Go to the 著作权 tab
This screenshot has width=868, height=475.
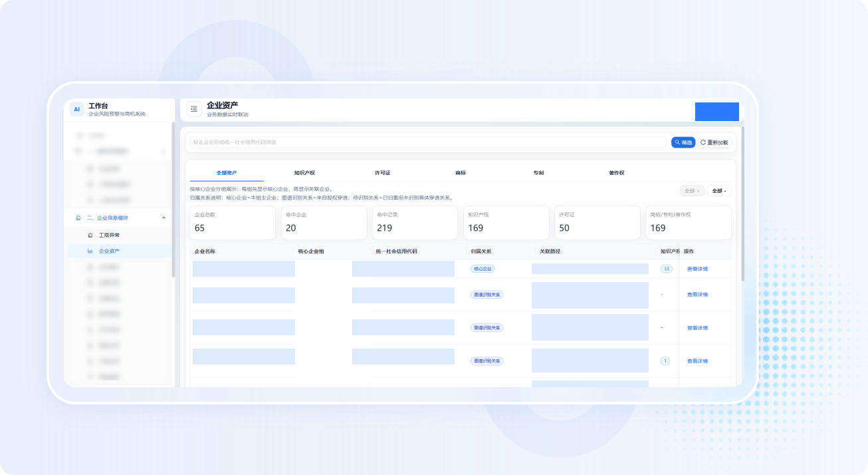616,173
